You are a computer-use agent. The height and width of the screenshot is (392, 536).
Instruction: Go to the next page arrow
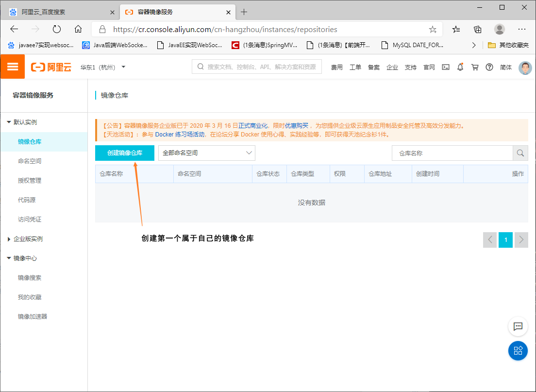click(x=521, y=239)
